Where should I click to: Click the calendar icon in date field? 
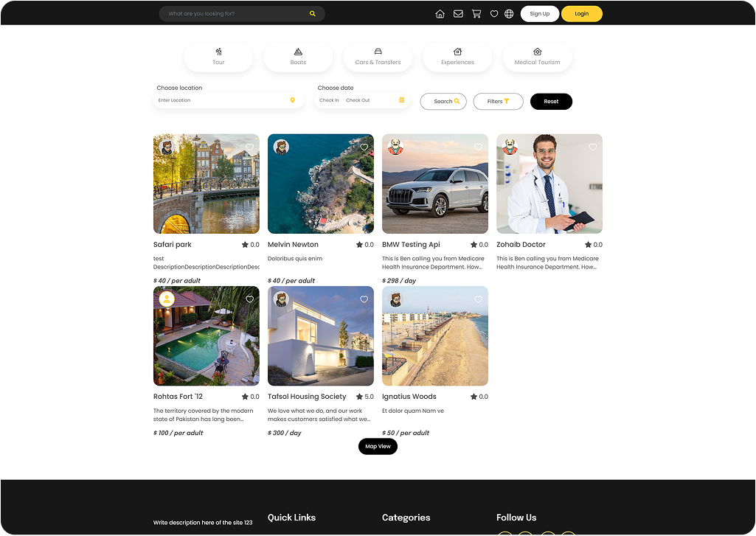[402, 100]
